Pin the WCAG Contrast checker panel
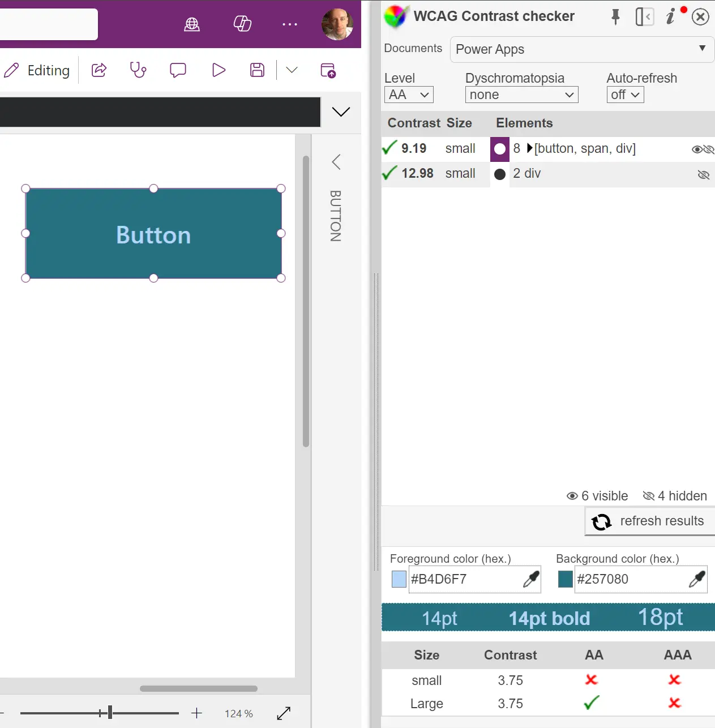 click(615, 17)
